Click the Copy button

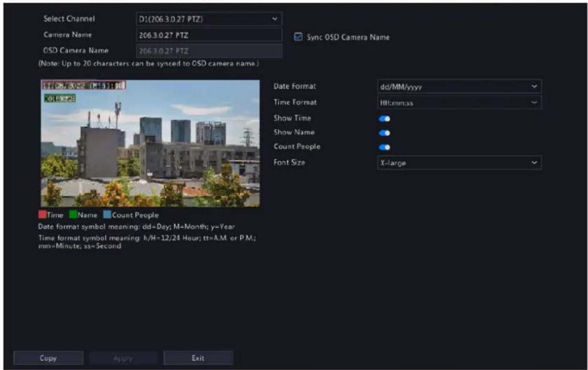48,358
